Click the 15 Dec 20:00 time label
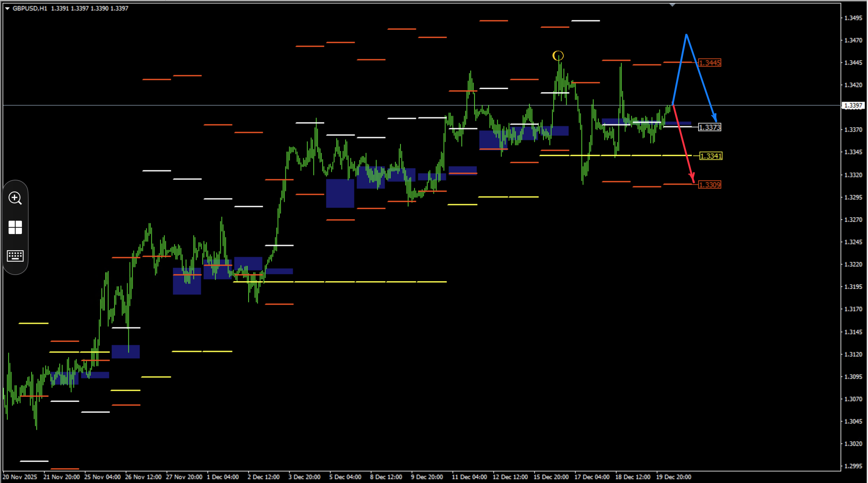Image resolution: width=868 pixels, height=483 pixels. point(551,477)
